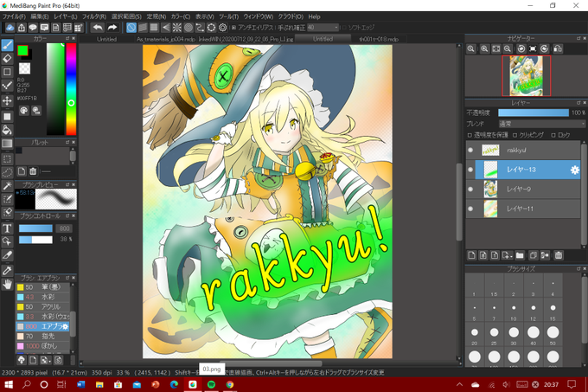Switch to the th001 mdp document tab
The height and width of the screenshot is (392, 588).
(379, 39)
